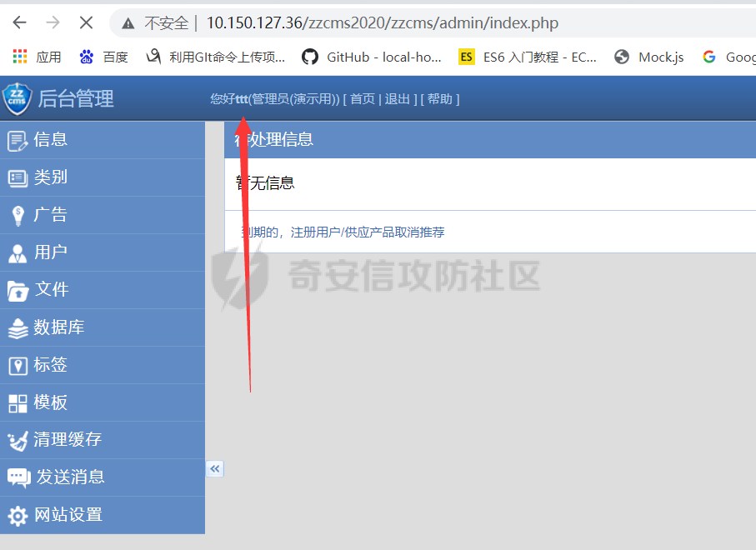Open the GitHub bookmark
The height and width of the screenshot is (550, 756).
point(372,57)
